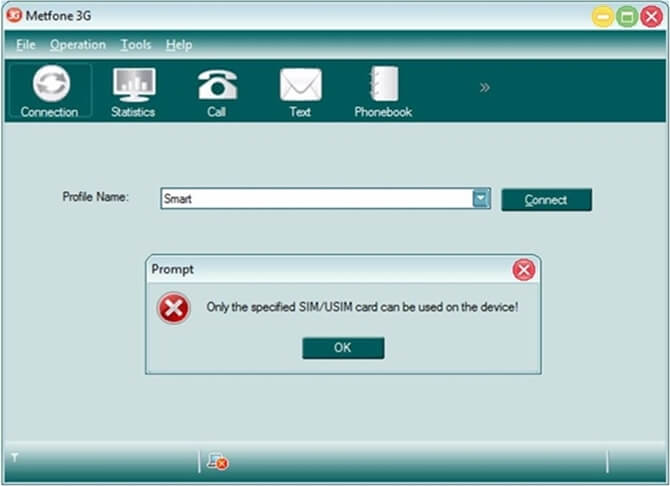The image size is (670, 486).
Task: Open the Connection panel
Action: [50, 91]
